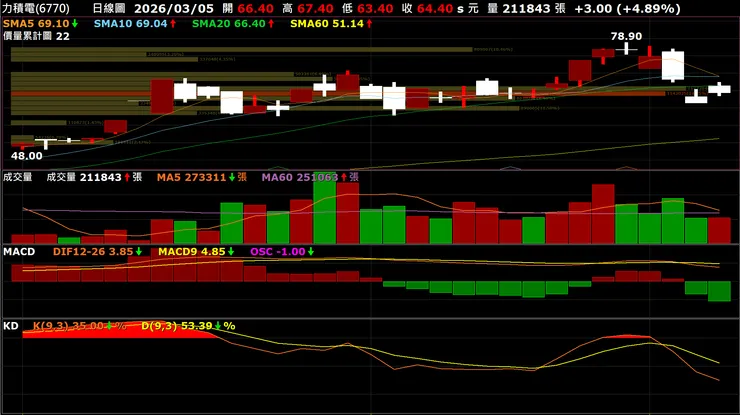Click the KD panel title
This screenshot has width=740, height=415.
11,326
